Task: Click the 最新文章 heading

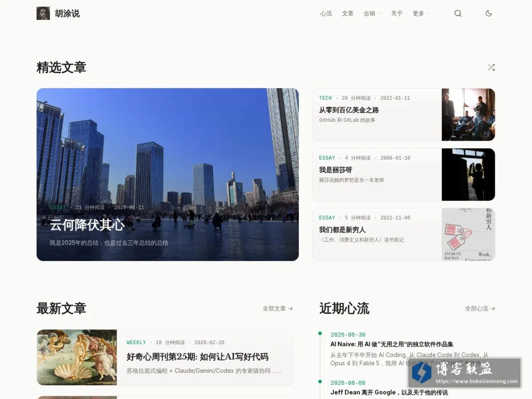Action: click(x=61, y=309)
